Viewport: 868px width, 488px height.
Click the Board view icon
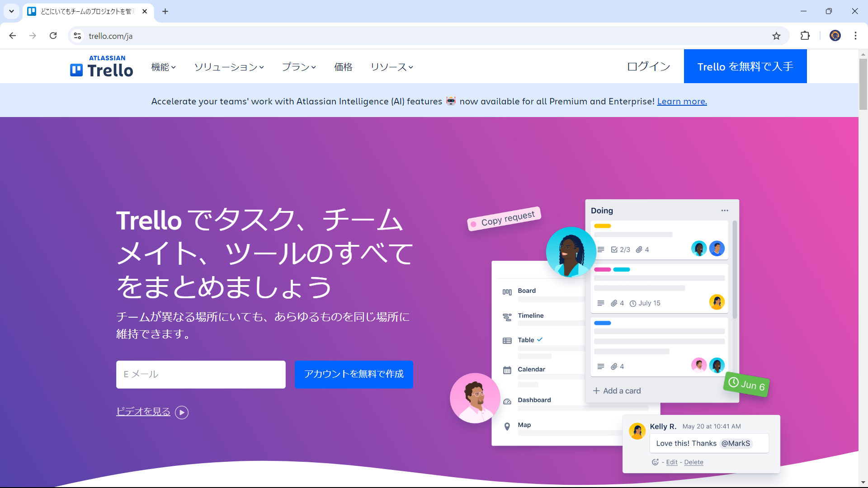pyautogui.click(x=507, y=292)
